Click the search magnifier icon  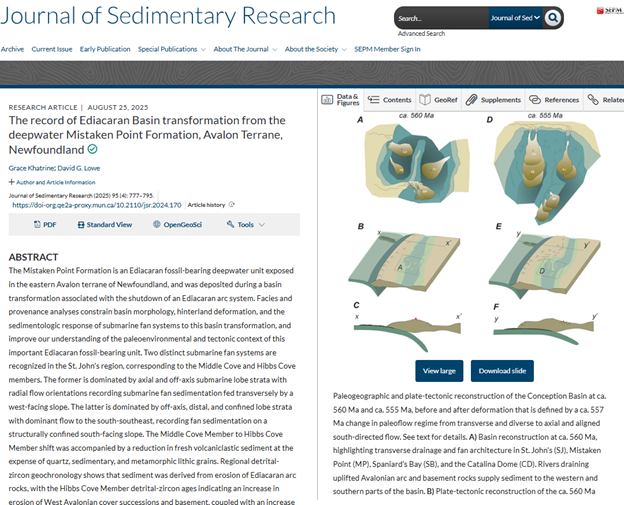pos(553,18)
